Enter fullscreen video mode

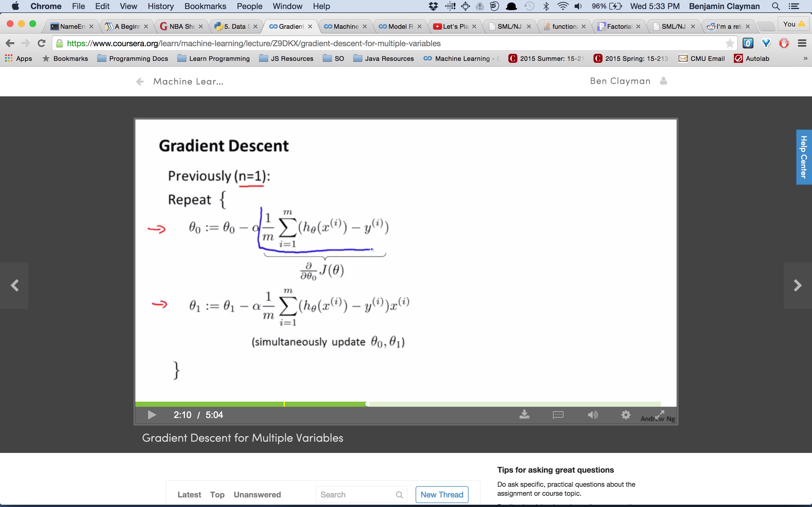(x=660, y=415)
